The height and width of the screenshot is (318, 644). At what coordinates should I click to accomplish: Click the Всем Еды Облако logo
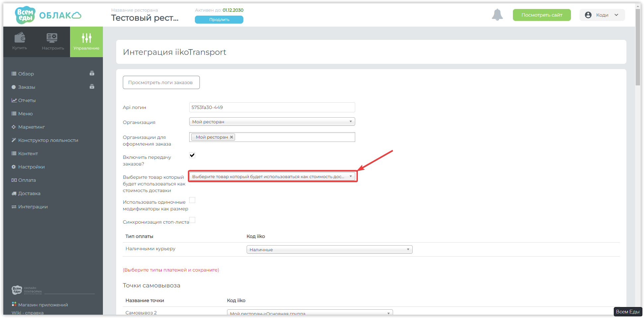click(x=48, y=15)
